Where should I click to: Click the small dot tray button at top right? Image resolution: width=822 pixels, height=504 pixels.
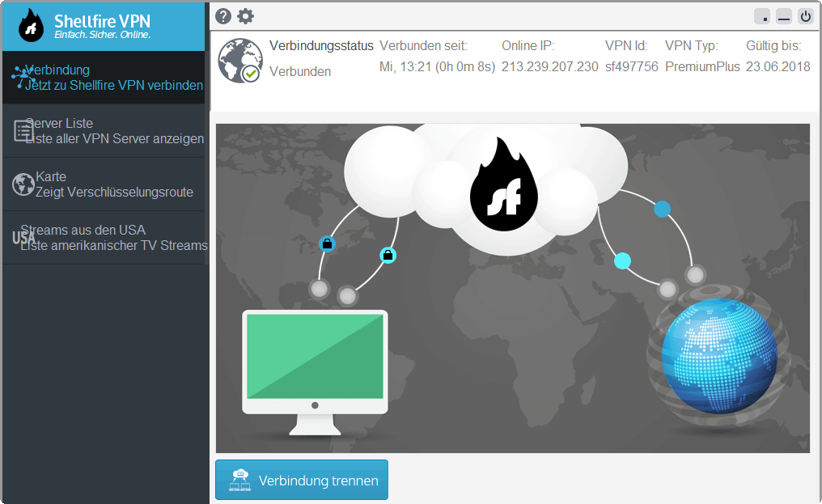coord(762,17)
